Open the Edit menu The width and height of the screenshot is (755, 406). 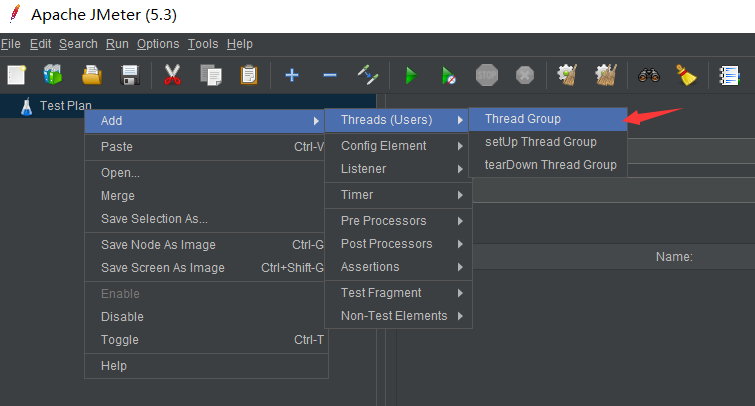[40, 44]
